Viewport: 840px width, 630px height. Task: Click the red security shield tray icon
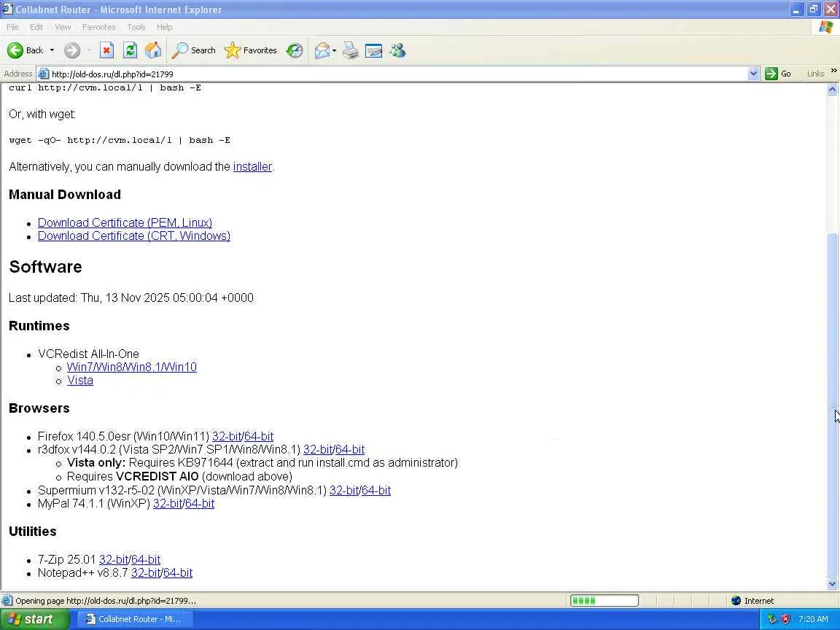tap(785, 619)
